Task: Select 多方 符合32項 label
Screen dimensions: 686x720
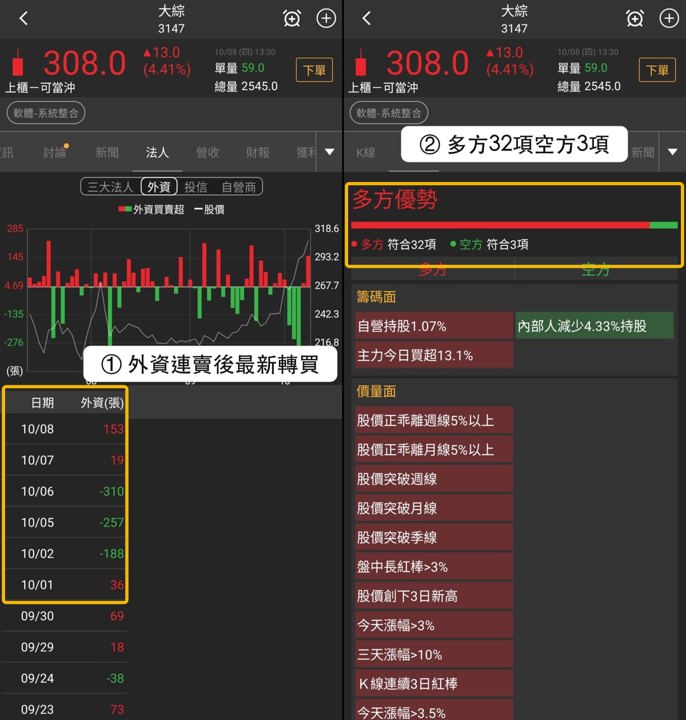Action: (x=394, y=244)
